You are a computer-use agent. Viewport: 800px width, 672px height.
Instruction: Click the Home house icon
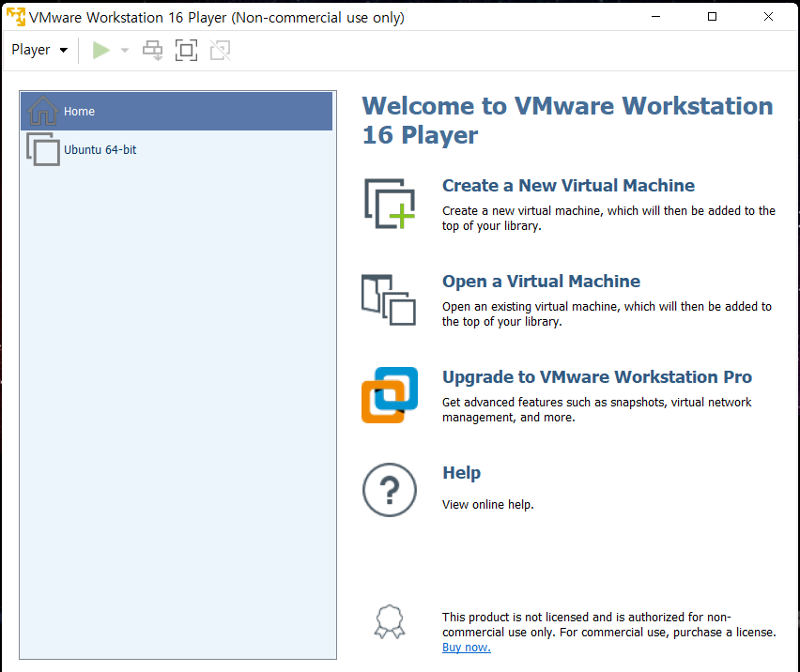[43, 111]
